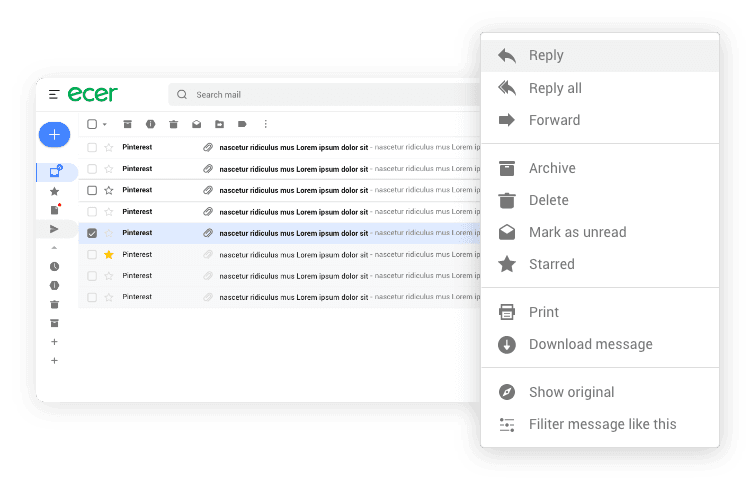Click the label tag icon in the toolbar
Viewport: 756px width, 488px height.
click(242, 124)
